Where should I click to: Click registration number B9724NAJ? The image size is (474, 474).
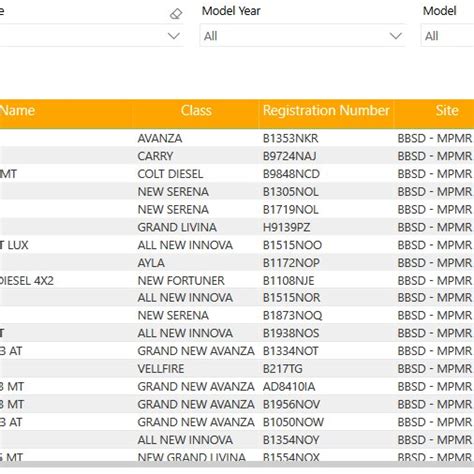[x=289, y=156]
